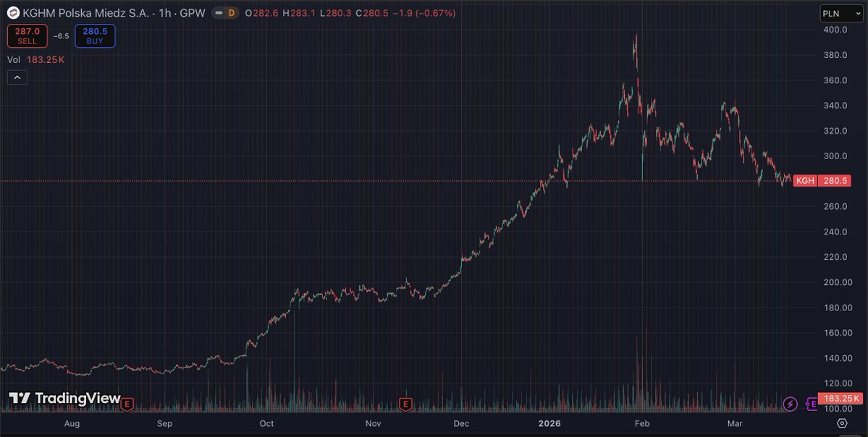Click the 2026 label on time axis
This screenshot has height=437, width=868.
(x=549, y=424)
